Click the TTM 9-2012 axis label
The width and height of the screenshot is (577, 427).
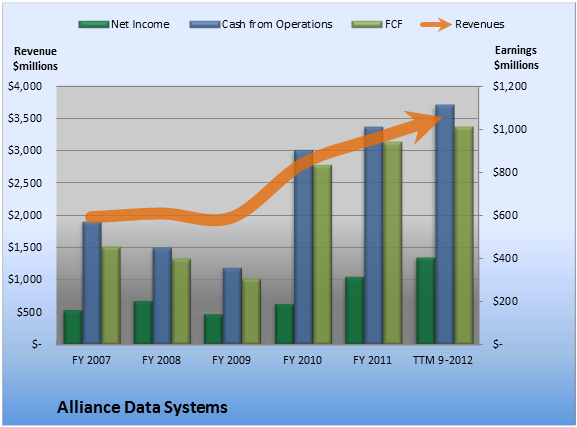pos(443,360)
